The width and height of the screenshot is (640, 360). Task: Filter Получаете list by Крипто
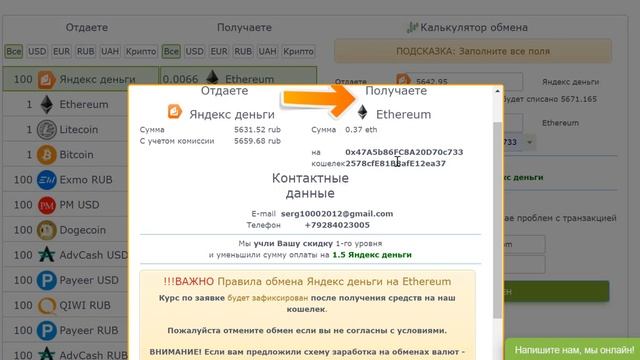pyautogui.click(x=298, y=51)
